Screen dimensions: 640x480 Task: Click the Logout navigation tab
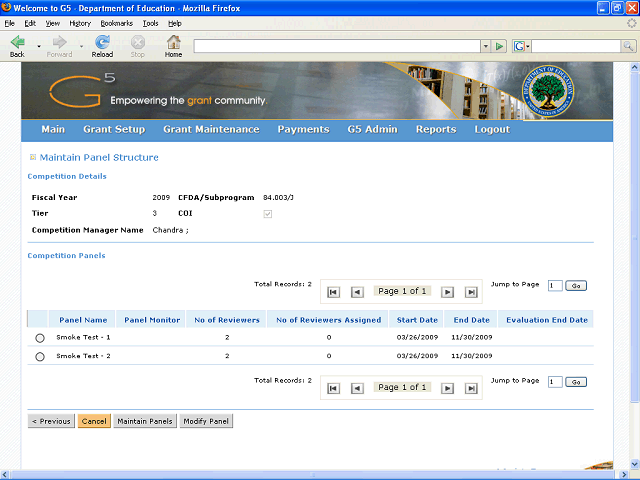tap(492, 129)
